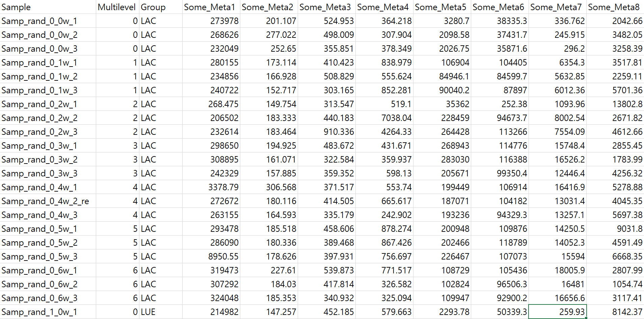The height and width of the screenshot is (319, 644).
Task: Select cell Samp_rand_0_2w_2
Action: pyautogui.click(x=48, y=118)
